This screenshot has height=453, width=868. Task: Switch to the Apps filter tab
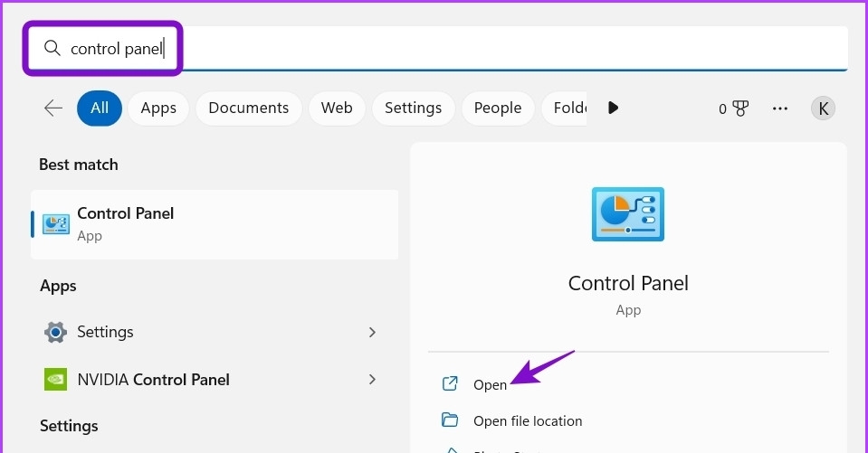click(158, 108)
